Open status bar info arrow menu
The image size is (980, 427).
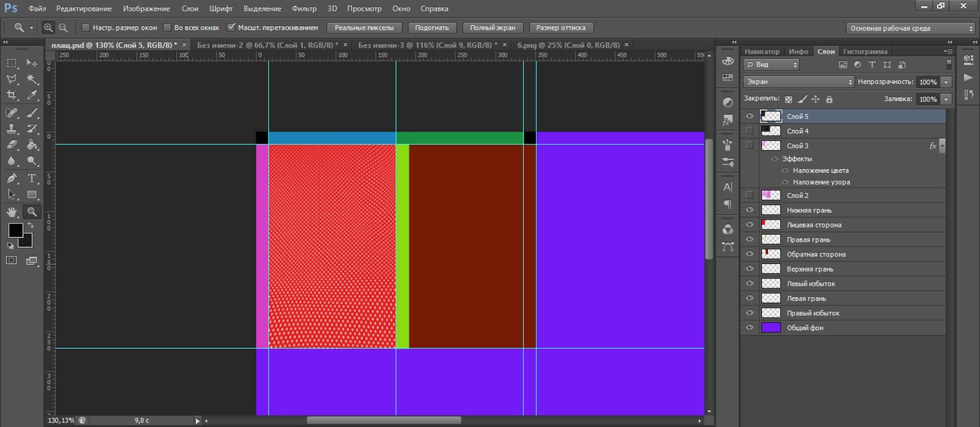pyautogui.click(x=198, y=420)
